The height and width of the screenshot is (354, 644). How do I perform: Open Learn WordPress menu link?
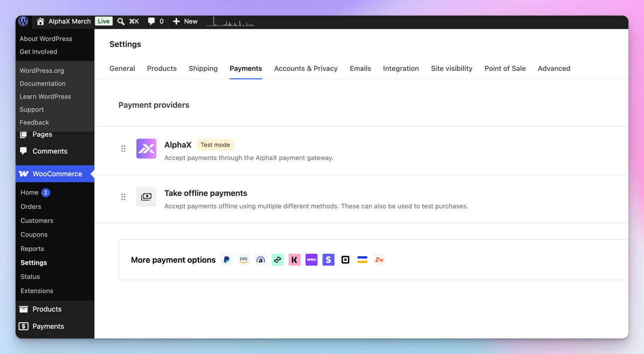pos(45,96)
